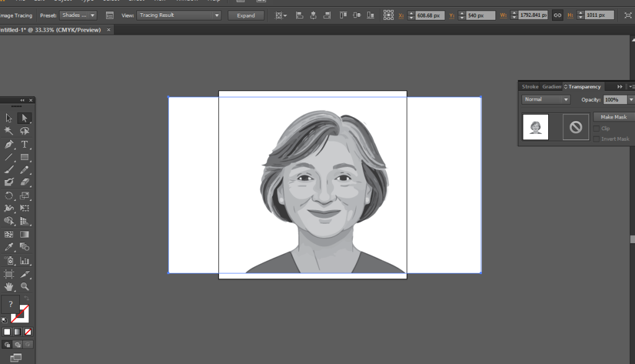The width and height of the screenshot is (635, 364).
Task: Switch to Draw Inside mode
Action: (27, 345)
